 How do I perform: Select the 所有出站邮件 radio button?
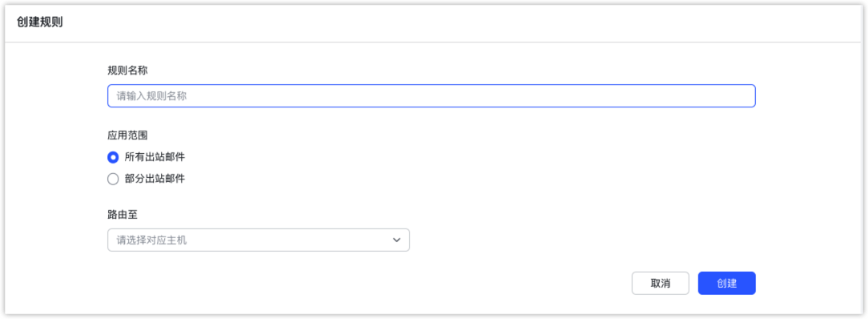(x=113, y=157)
